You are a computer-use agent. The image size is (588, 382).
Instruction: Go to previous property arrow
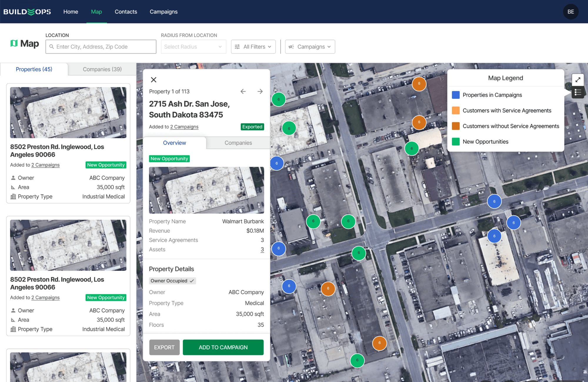coord(243,91)
